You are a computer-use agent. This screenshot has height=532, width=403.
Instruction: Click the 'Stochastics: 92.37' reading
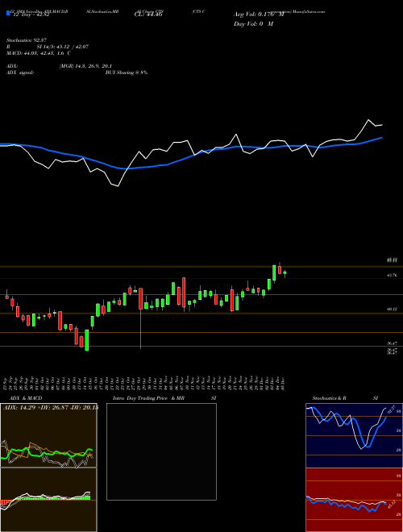[x=27, y=40]
